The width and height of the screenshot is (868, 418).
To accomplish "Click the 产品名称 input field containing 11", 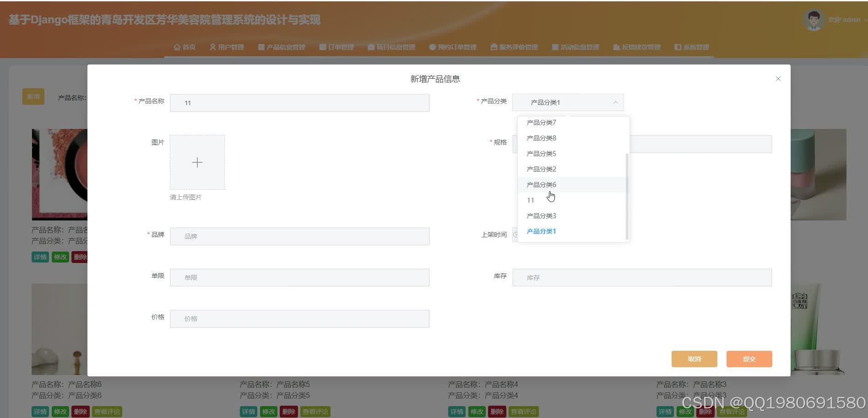I will 299,103.
